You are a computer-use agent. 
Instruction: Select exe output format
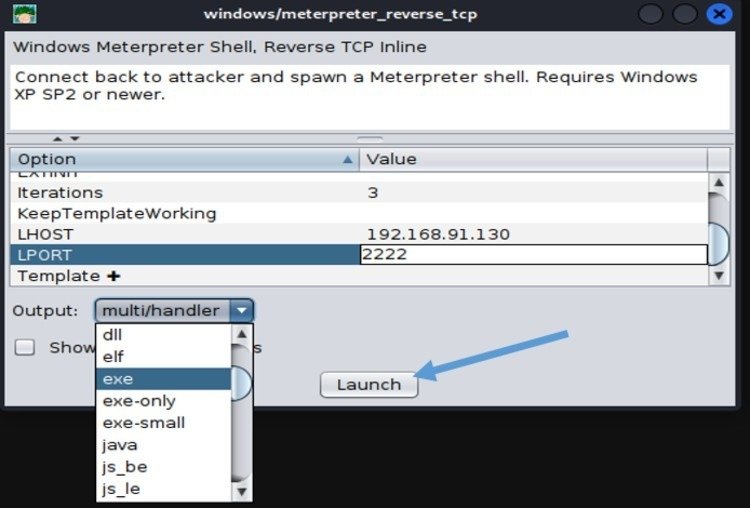point(164,379)
